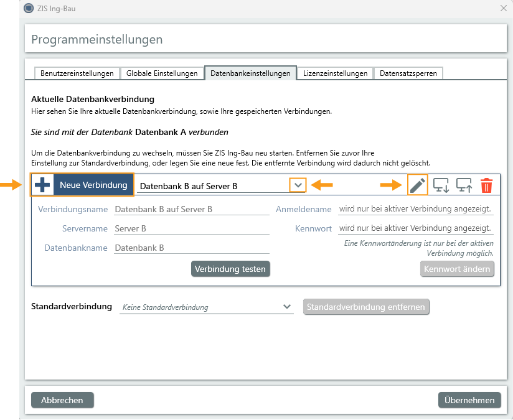
Task: Click the Übernehmen button
Action: click(469, 400)
